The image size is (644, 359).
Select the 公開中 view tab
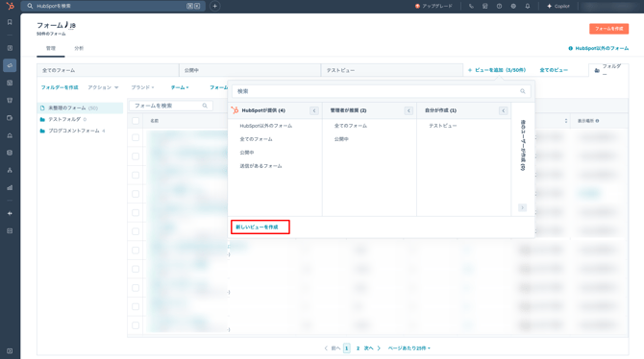pos(250,70)
